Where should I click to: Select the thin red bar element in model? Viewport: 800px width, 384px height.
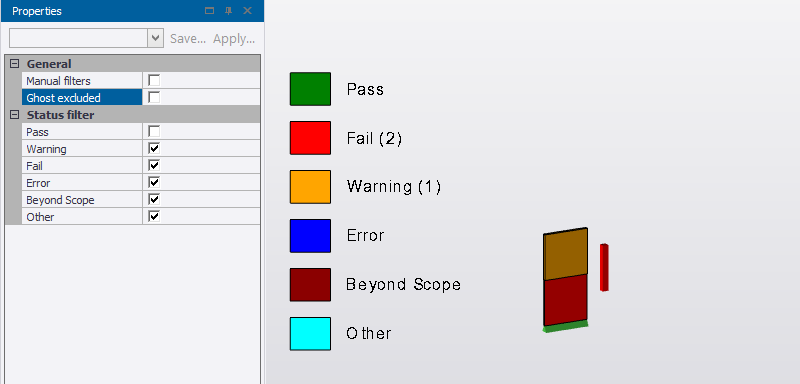pyautogui.click(x=604, y=268)
